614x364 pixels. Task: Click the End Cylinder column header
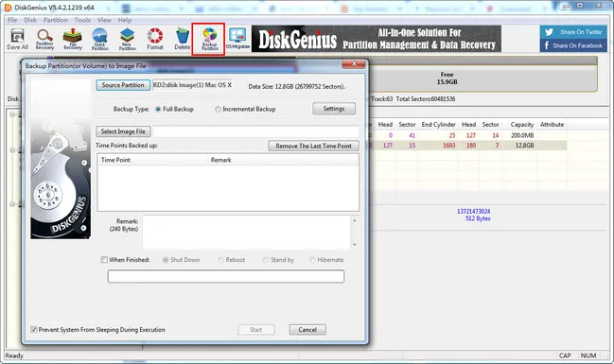439,125
